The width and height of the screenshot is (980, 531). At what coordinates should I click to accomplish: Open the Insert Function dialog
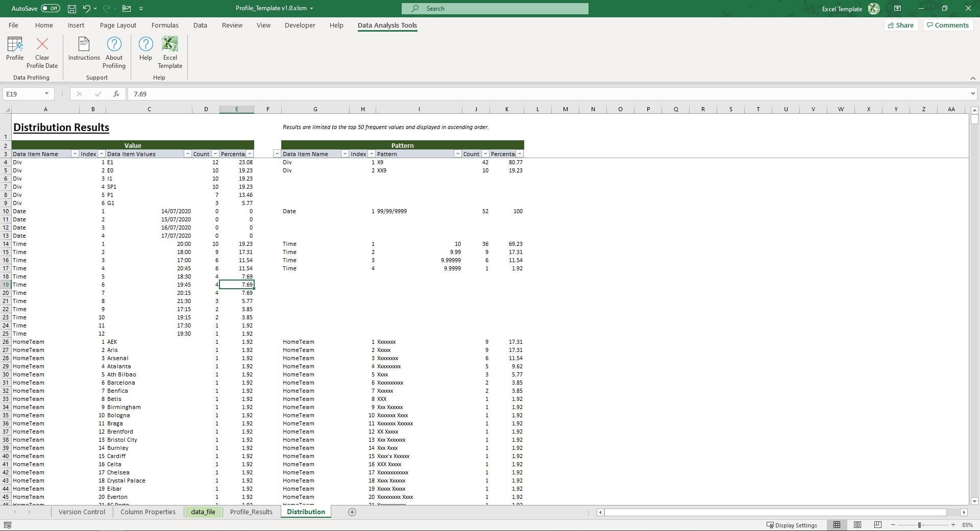click(116, 94)
